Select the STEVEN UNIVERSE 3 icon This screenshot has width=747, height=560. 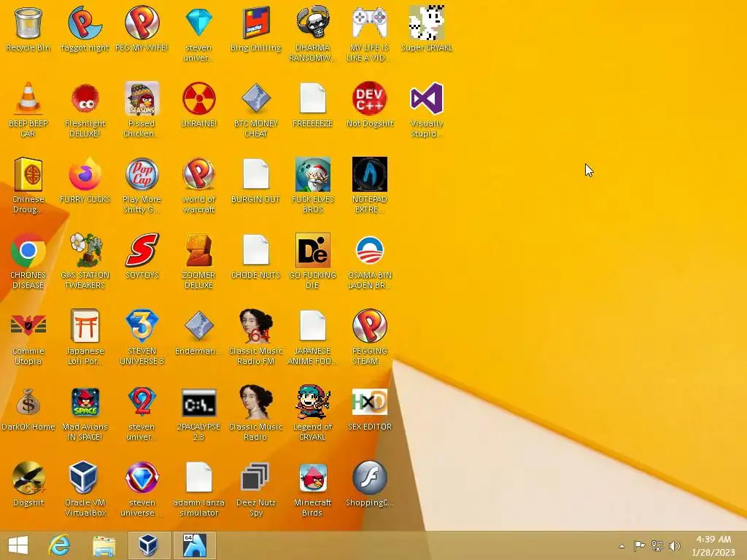point(142,326)
